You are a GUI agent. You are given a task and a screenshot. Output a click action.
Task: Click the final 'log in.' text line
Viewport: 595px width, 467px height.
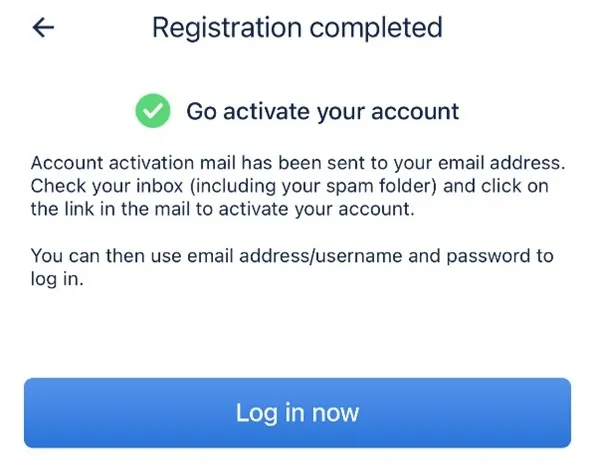tap(57, 279)
